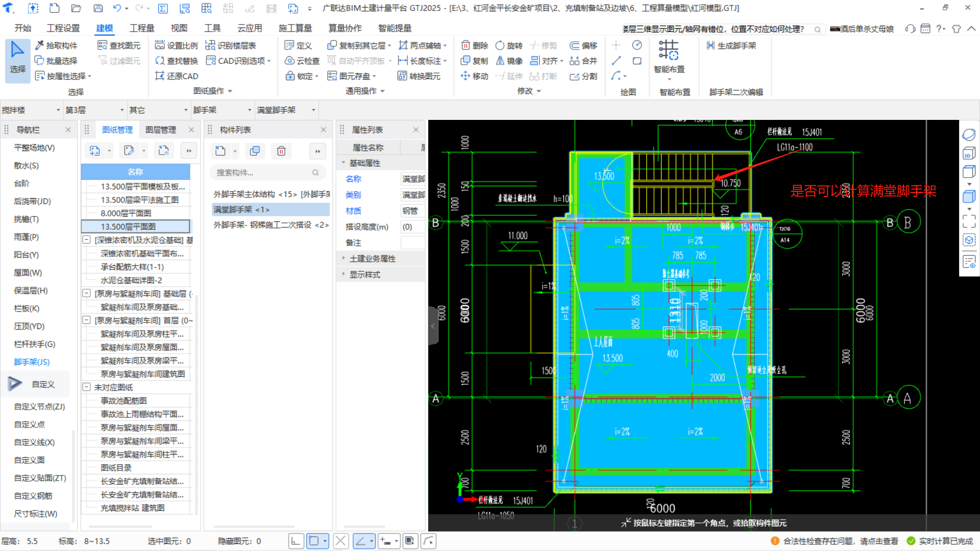Viewport: 980px width, 551px height.
Task: Open the summary calculation (Σ) quick tool
Action: pyautogui.click(x=163, y=8)
